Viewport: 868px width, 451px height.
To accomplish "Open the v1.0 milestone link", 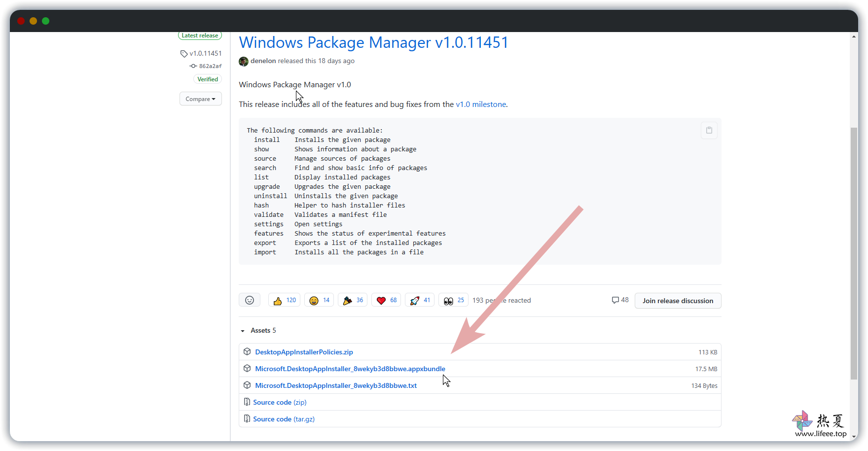I will [481, 104].
